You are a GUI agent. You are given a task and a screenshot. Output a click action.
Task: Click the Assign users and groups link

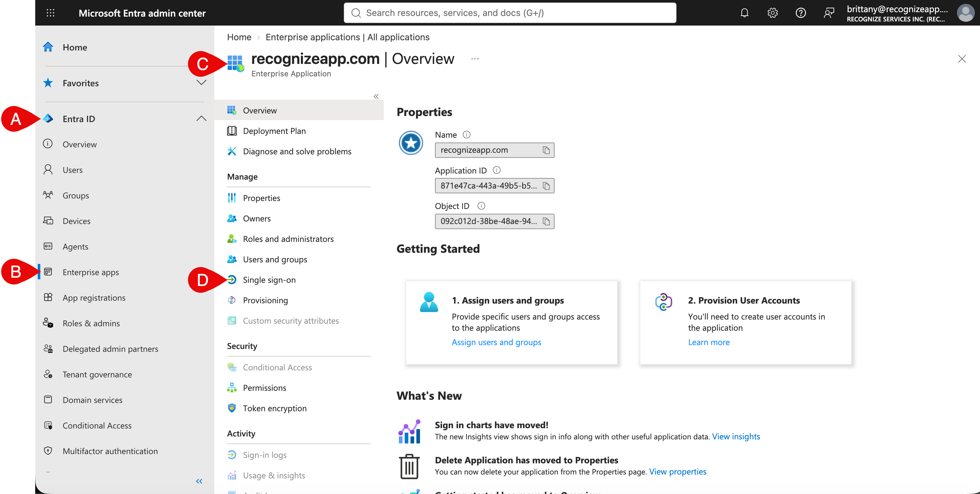496,342
